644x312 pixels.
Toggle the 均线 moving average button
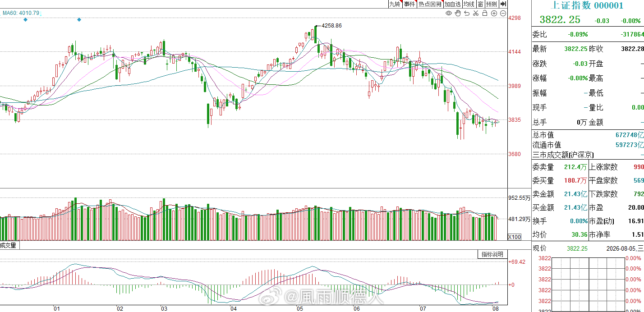coord(469,4)
